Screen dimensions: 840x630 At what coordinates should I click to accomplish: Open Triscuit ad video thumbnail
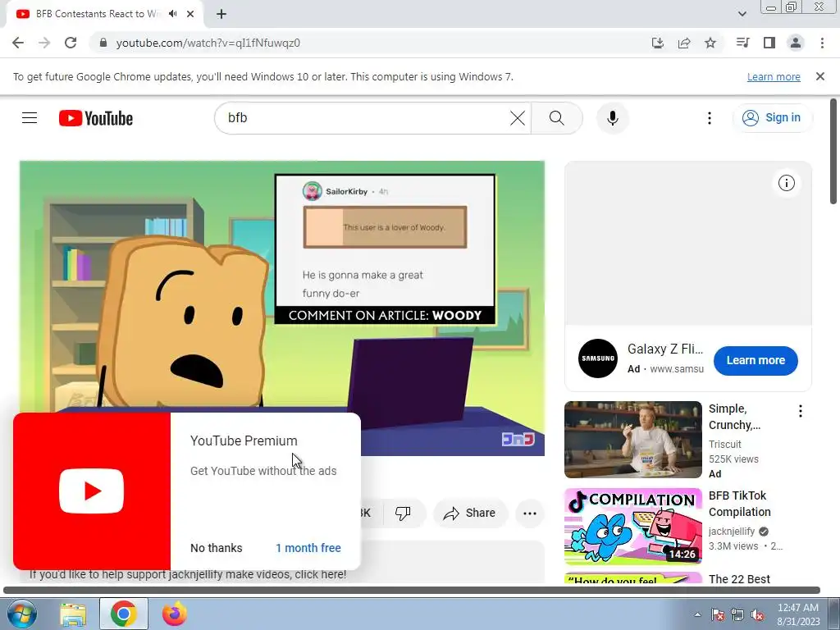632,440
